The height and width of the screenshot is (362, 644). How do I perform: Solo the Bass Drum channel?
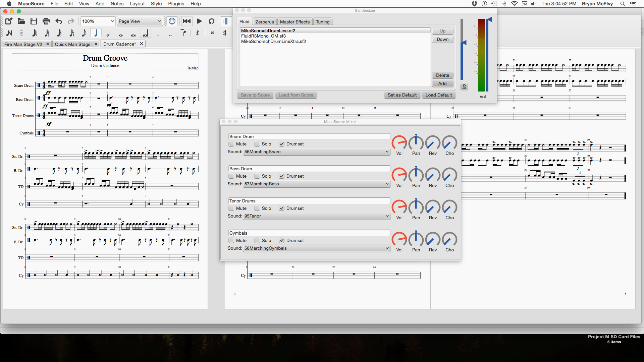[257, 176]
